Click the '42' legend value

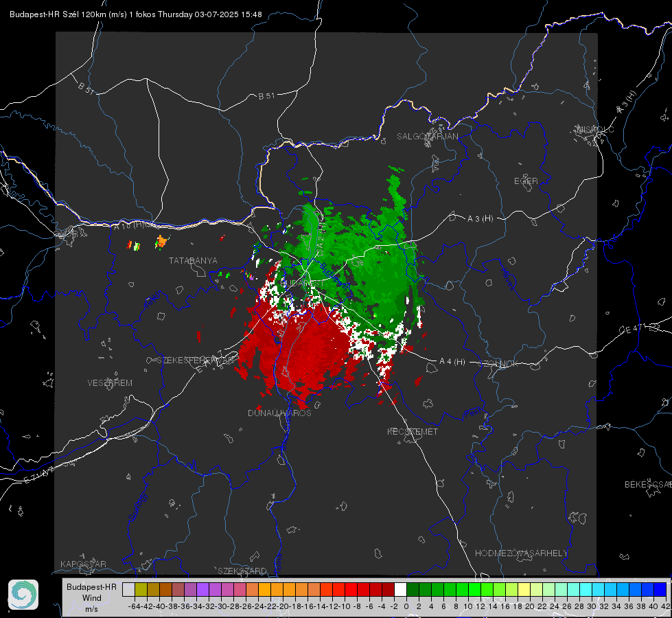666,606
